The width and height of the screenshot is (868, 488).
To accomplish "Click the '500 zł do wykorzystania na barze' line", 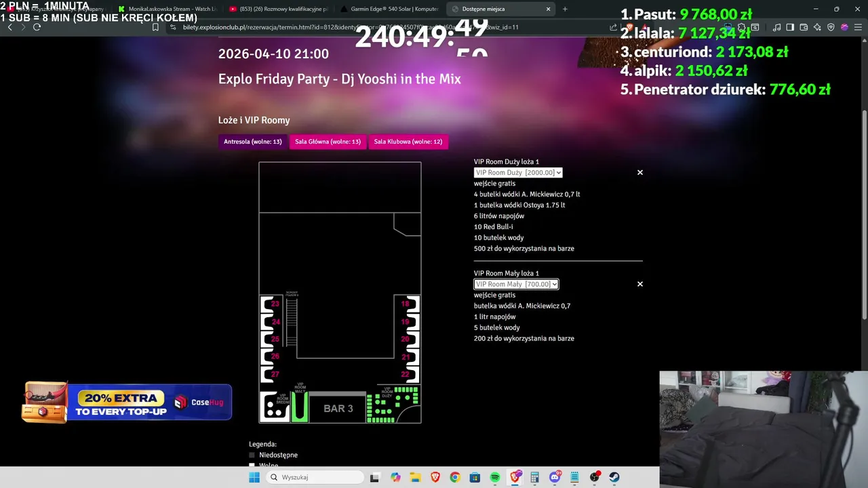I will click(x=524, y=249).
